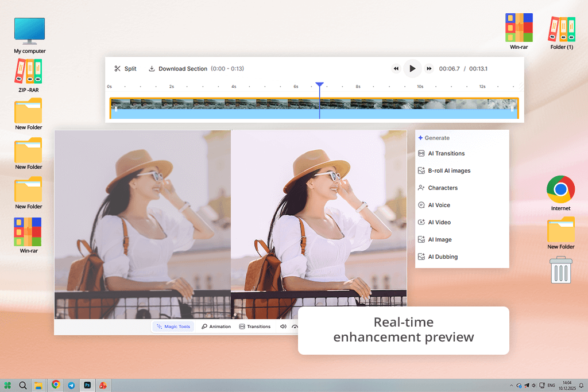The height and width of the screenshot is (392, 588).
Task: Click the tray volume speaker icon
Action: [533, 385]
